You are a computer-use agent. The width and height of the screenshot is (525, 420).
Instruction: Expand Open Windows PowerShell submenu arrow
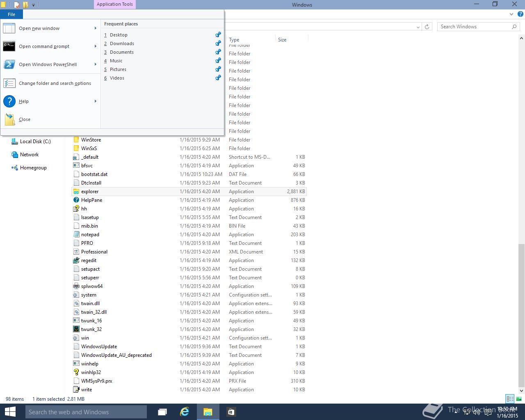[x=96, y=64]
